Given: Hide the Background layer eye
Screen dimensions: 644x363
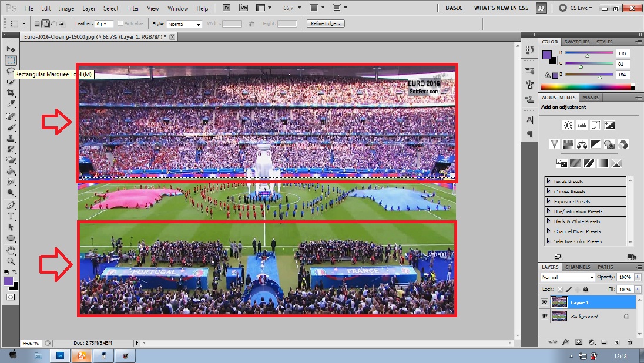Looking at the screenshot, I should [545, 316].
